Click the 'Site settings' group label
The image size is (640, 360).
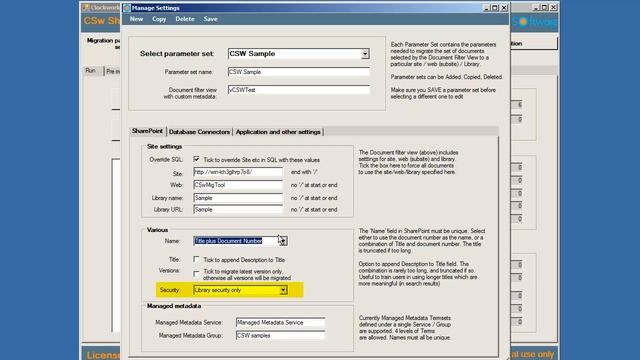[x=164, y=146]
